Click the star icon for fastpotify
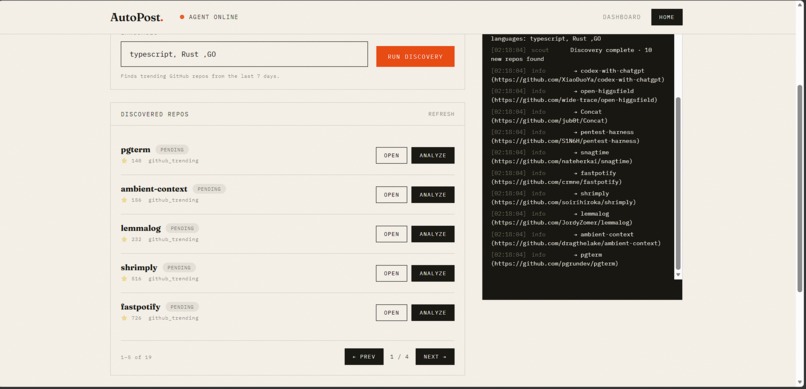806x389 pixels. pos(124,318)
